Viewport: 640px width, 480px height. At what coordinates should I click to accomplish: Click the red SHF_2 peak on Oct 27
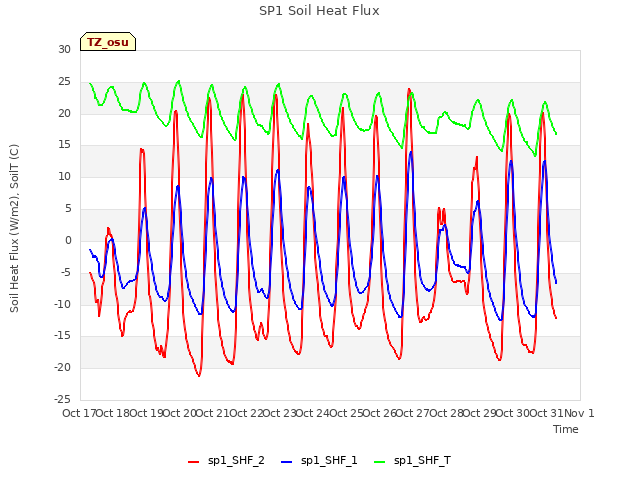409,89
